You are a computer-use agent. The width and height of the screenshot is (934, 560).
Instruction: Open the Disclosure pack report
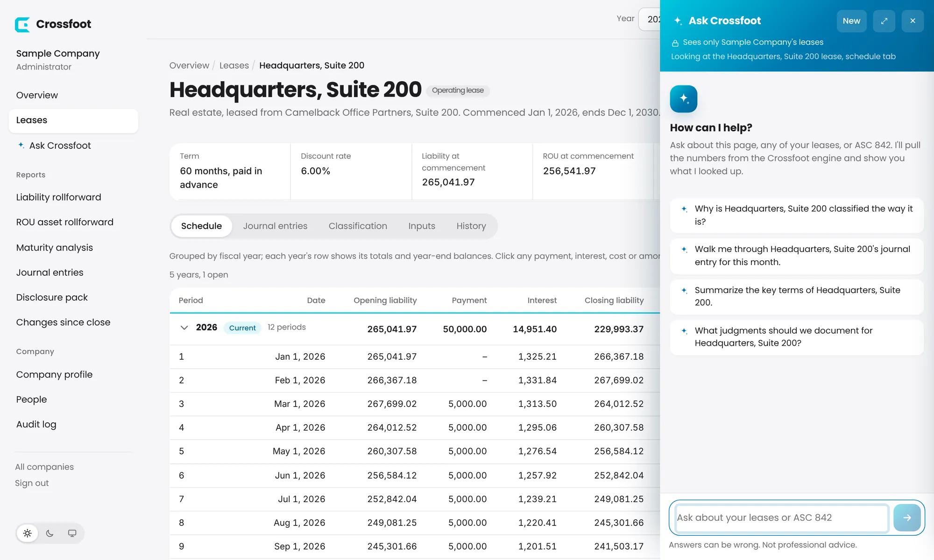coord(52,298)
